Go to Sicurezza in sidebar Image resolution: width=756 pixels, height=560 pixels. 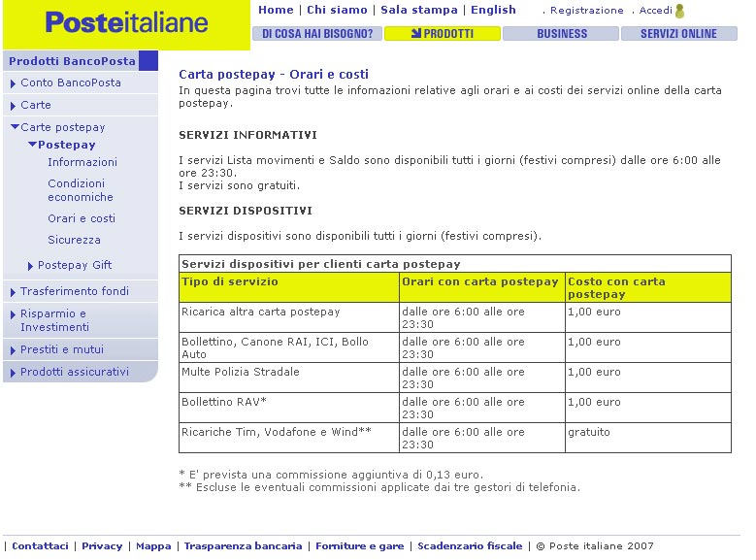coord(74,240)
